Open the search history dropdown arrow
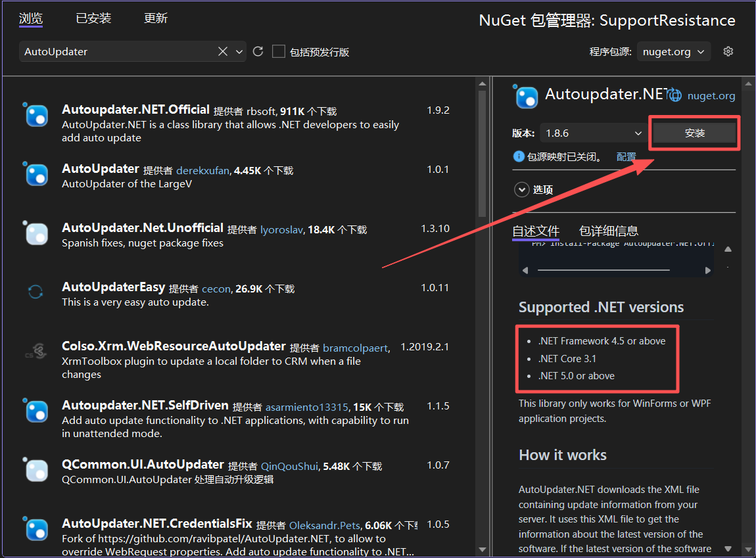The height and width of the screenshot is (558, 756). (239, 51)
